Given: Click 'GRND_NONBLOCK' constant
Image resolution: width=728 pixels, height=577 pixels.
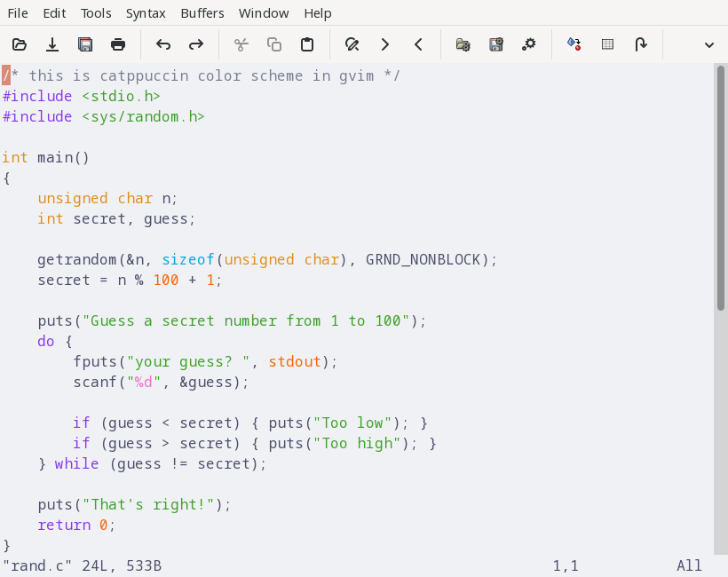Looking at the screenshot, I should coord(423,259).
